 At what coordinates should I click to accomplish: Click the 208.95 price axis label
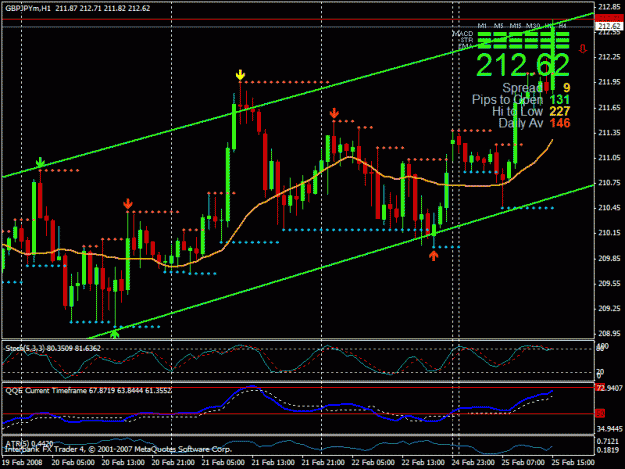(x=609, y=334)
